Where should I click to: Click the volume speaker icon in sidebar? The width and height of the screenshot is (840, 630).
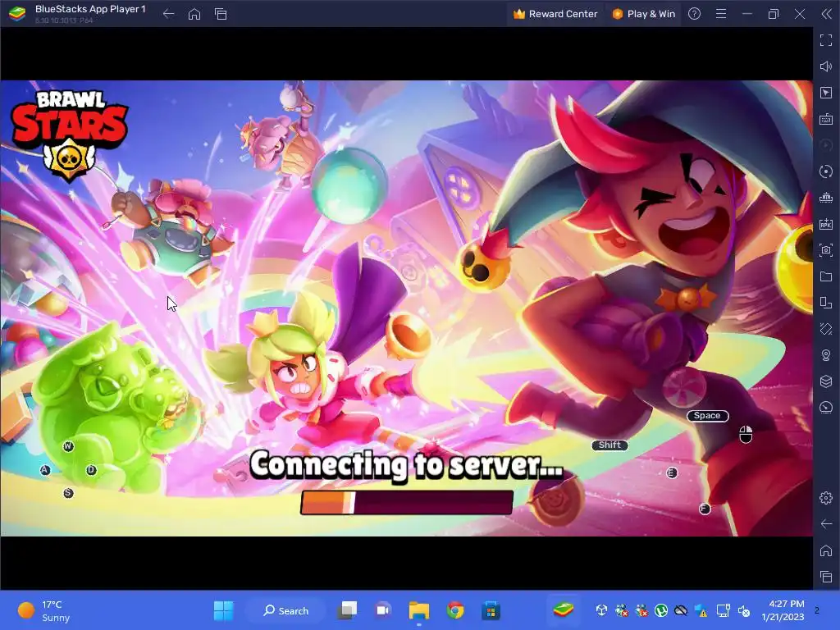825,66
